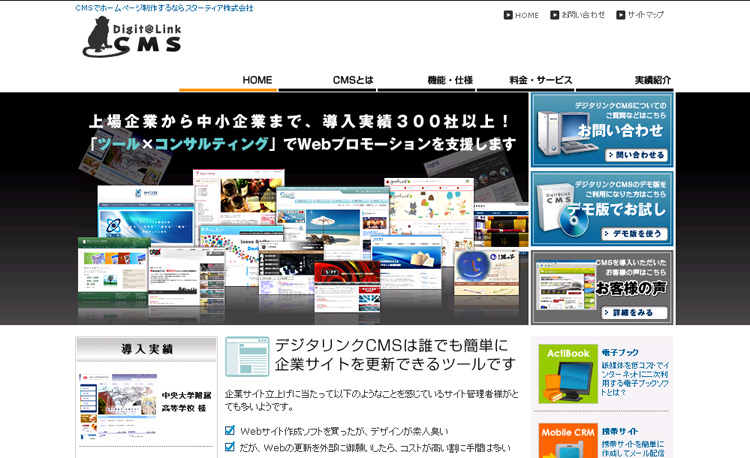Image resolution: width=750 pixels, height=458 pixels.
Task: Switch to the 機能・仕様 tab
Action: [x=450, y=80]
